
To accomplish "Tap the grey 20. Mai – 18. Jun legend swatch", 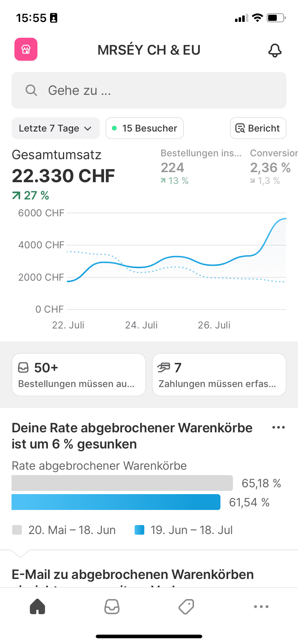I will click(x=17, y=530).
